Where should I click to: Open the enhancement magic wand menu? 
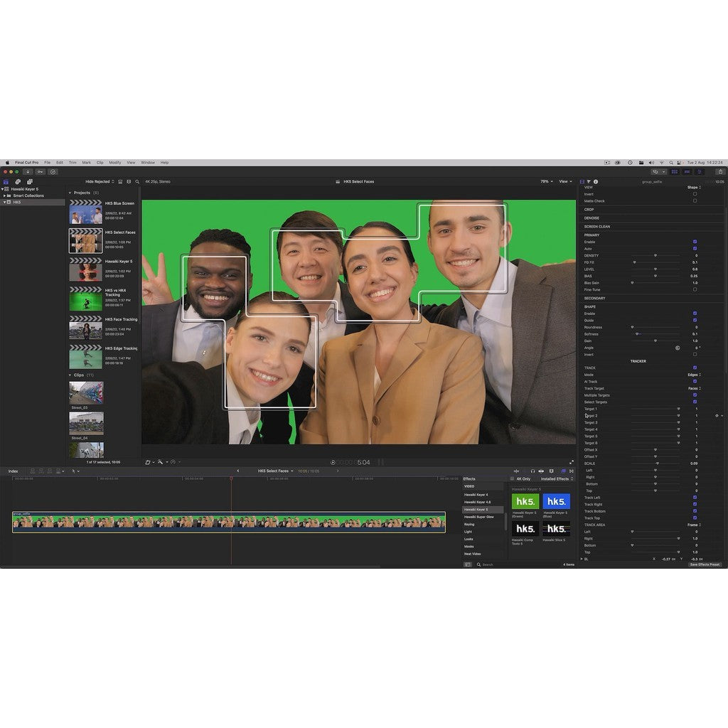(x=161, y=462)
